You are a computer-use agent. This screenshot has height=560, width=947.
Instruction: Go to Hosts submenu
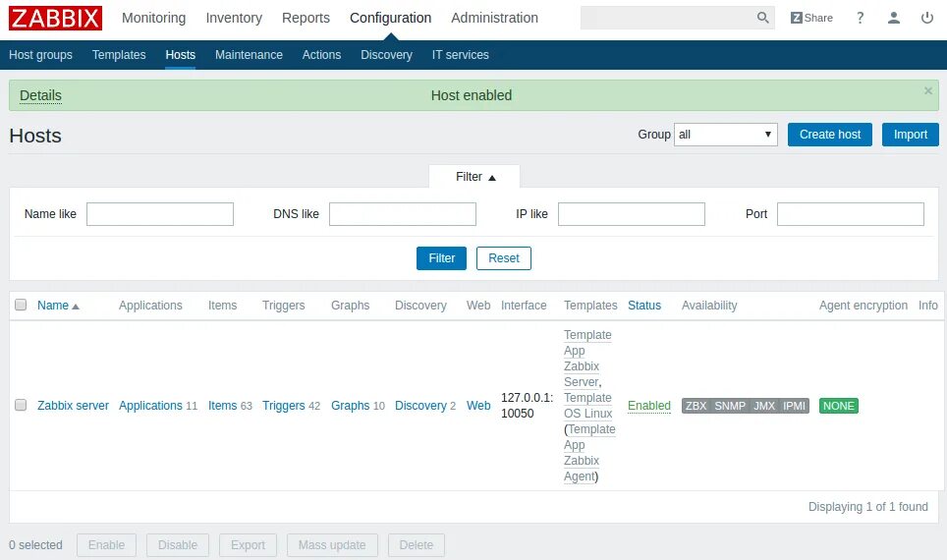180,55
